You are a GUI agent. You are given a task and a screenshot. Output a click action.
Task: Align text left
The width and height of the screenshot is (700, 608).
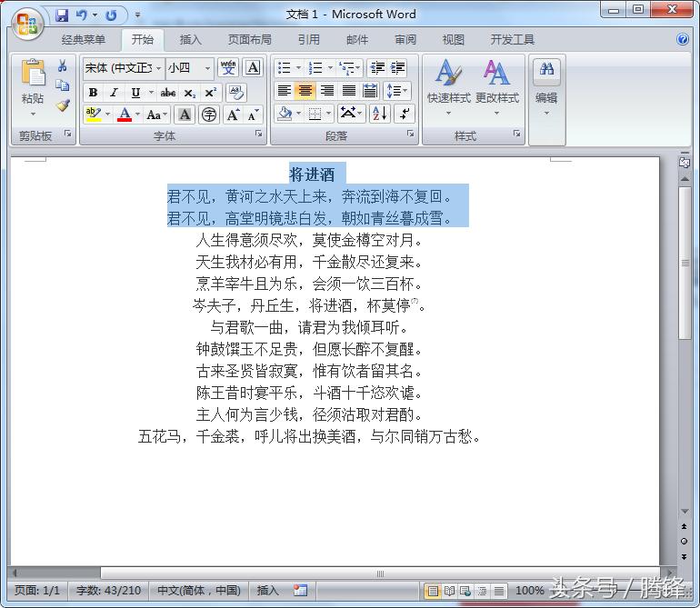coord(285,91)
